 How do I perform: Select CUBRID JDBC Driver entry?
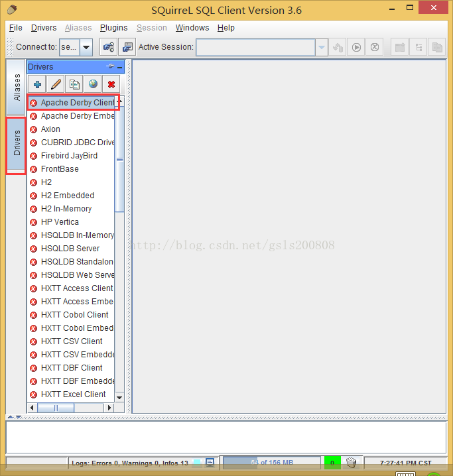click(72, 143)
